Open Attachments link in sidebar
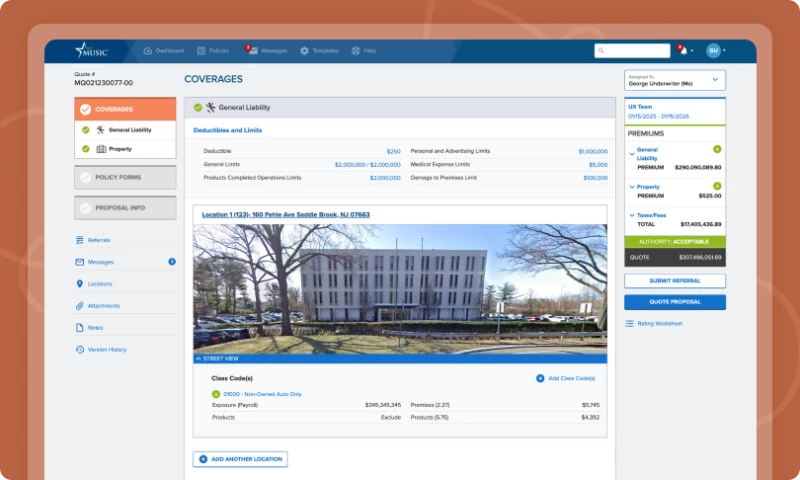This screenshot has height=480, width=800. tap(104, 306)
